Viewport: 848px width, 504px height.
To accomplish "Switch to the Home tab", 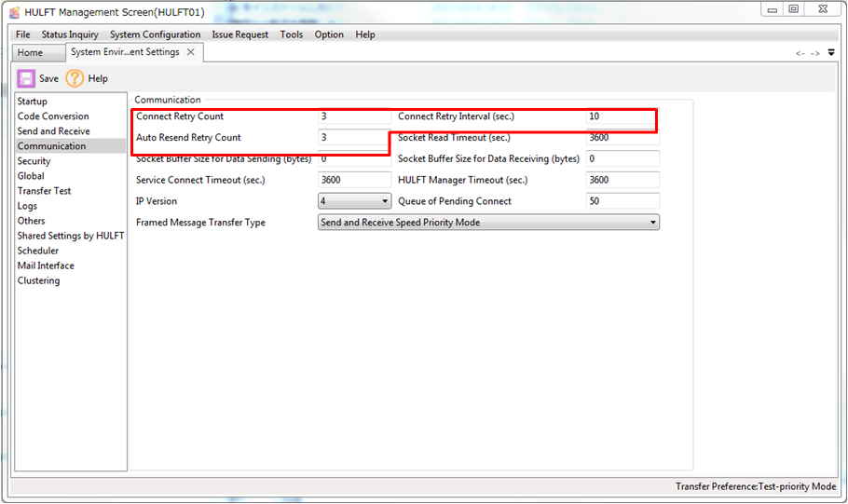I will [x=30, y=53].
